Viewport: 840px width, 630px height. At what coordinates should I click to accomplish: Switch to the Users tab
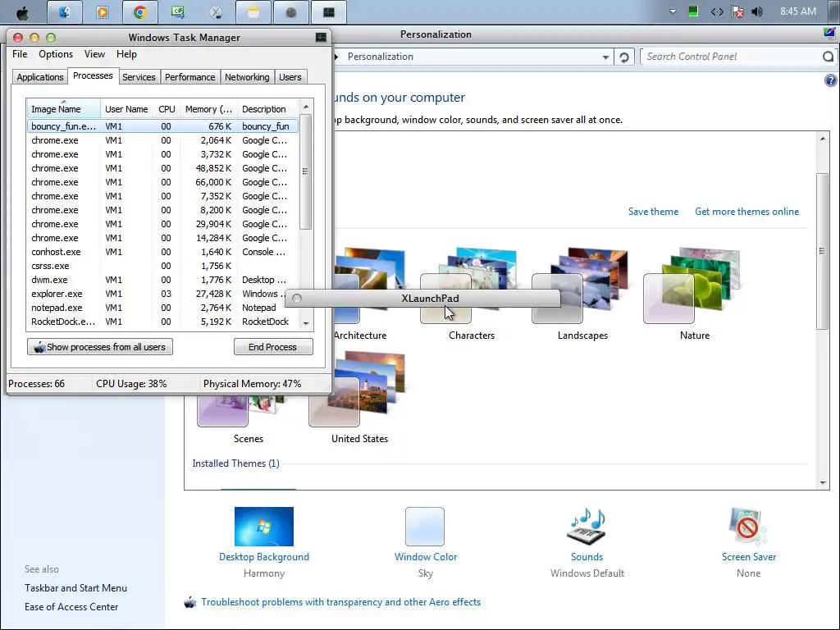tap(290, 77)
